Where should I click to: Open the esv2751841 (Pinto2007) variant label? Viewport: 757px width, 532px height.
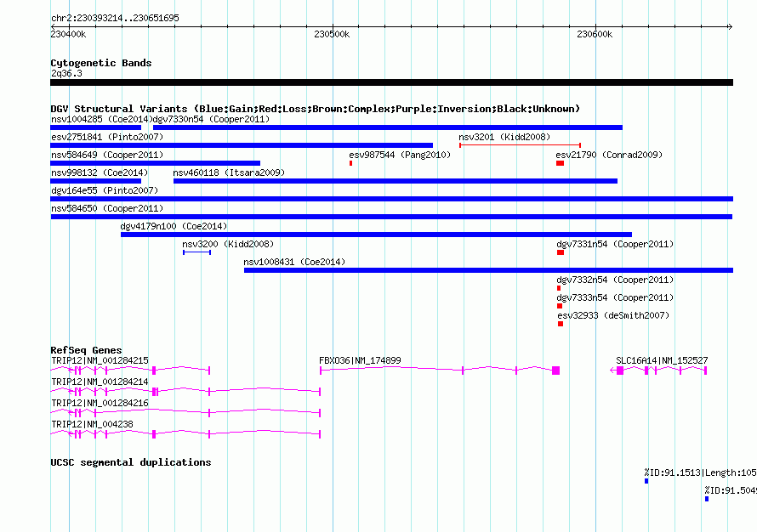pyautogui.click(x=107, y=137)
